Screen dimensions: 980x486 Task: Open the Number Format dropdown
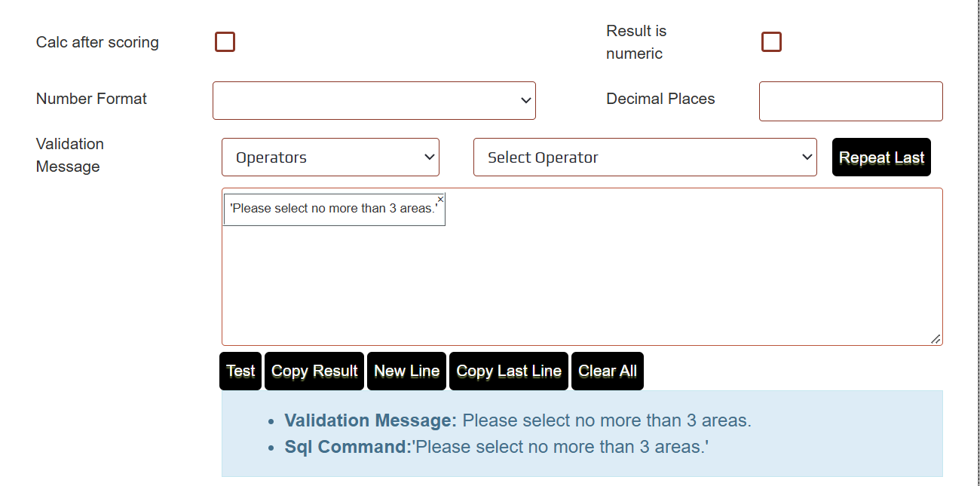374,100
